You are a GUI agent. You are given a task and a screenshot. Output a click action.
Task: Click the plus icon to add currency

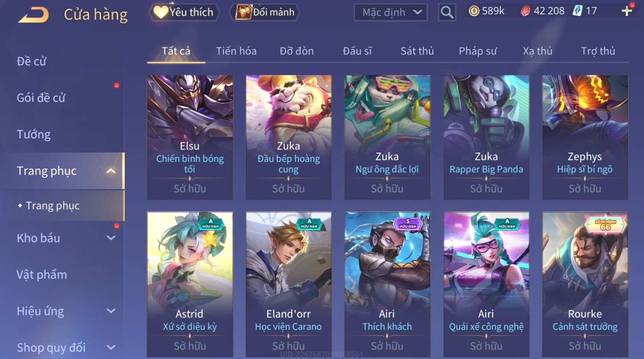pyautogui.click(x=626, y=11)
